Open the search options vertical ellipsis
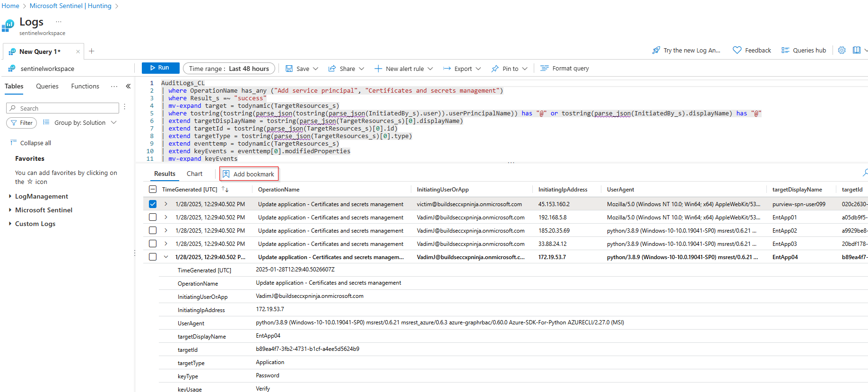The width and height of the screenshot is (868, 392). (124, 107)
